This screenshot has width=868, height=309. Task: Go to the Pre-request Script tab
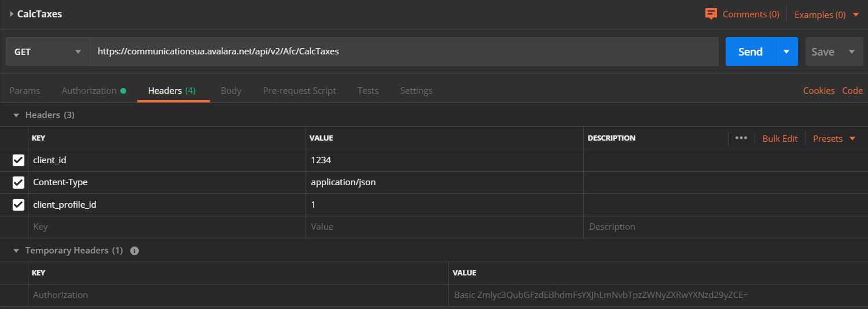pyautogui.click(x=299, y=90)
